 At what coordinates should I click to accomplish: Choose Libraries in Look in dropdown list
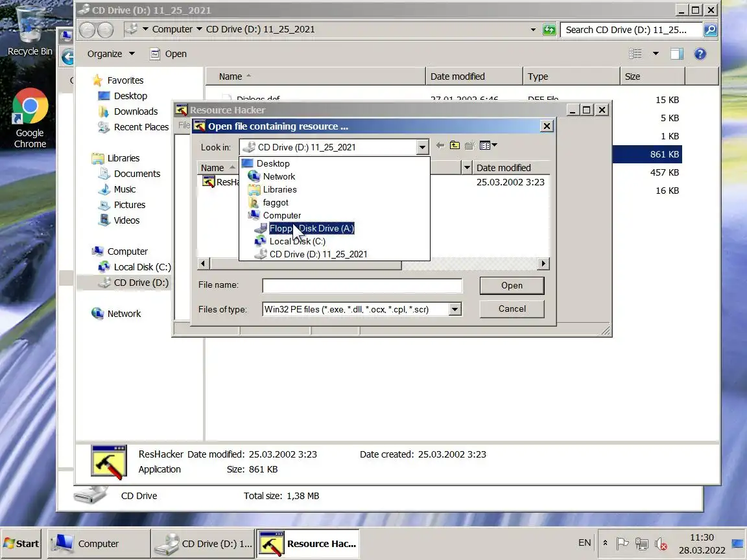coord(279,189)
